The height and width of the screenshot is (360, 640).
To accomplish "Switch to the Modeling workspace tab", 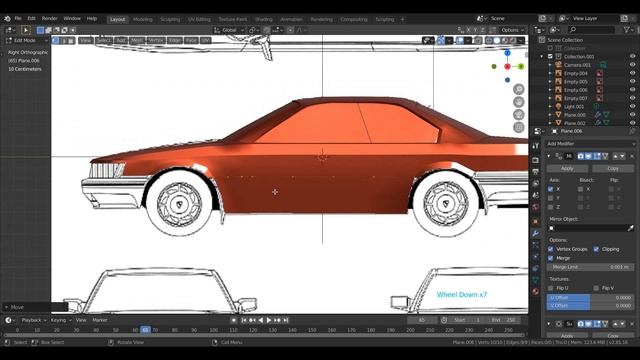I will tap(142, 19).
